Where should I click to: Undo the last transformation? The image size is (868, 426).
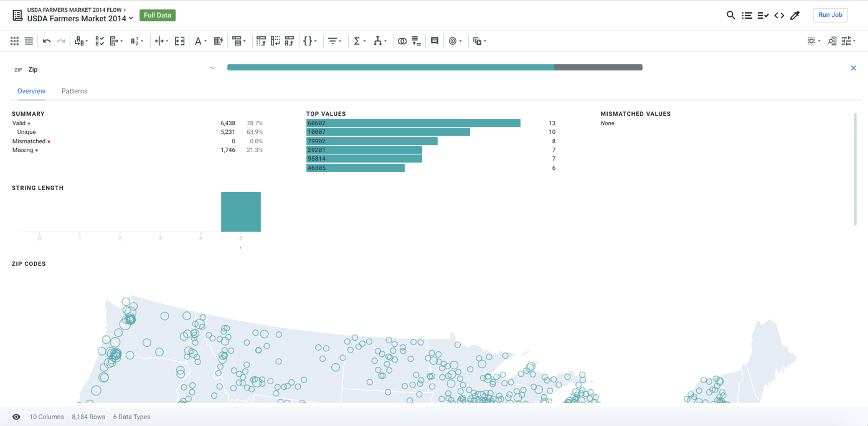[x=46, y=40]
